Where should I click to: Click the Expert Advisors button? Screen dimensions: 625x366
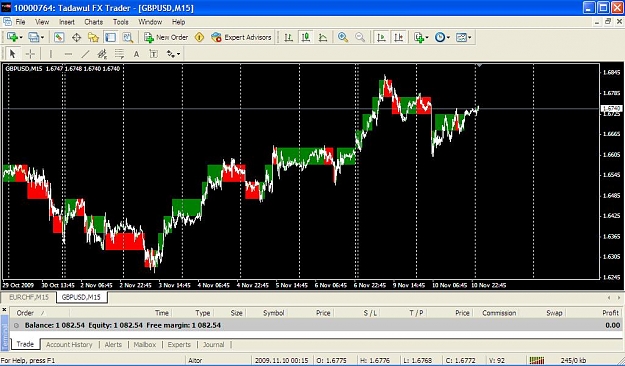coord(242,37)
